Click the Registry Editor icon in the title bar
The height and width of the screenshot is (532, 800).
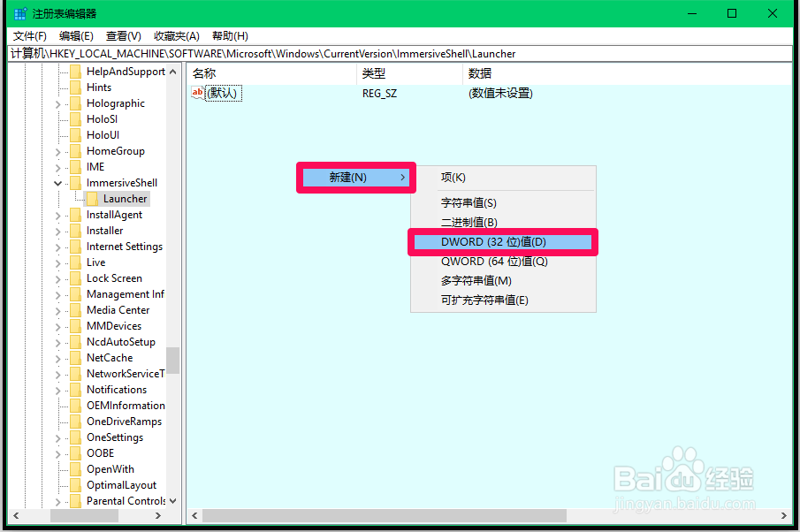tap(19, 12)
